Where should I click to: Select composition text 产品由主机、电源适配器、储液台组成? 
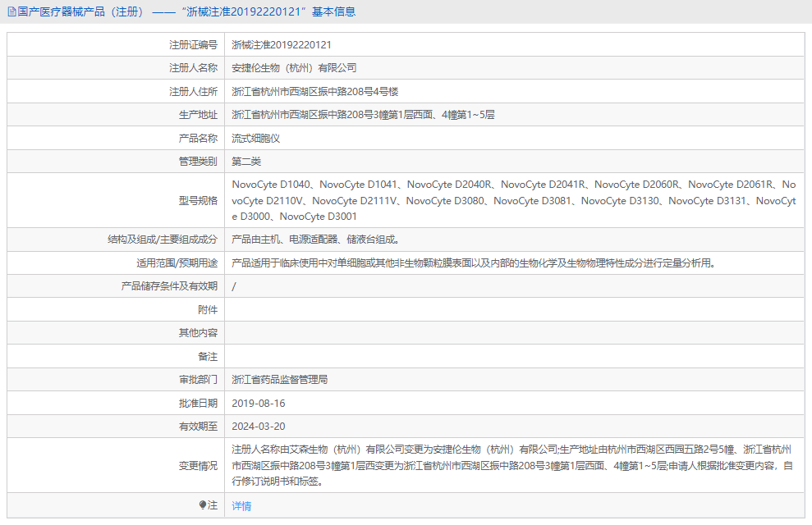(x=315, y=240)
